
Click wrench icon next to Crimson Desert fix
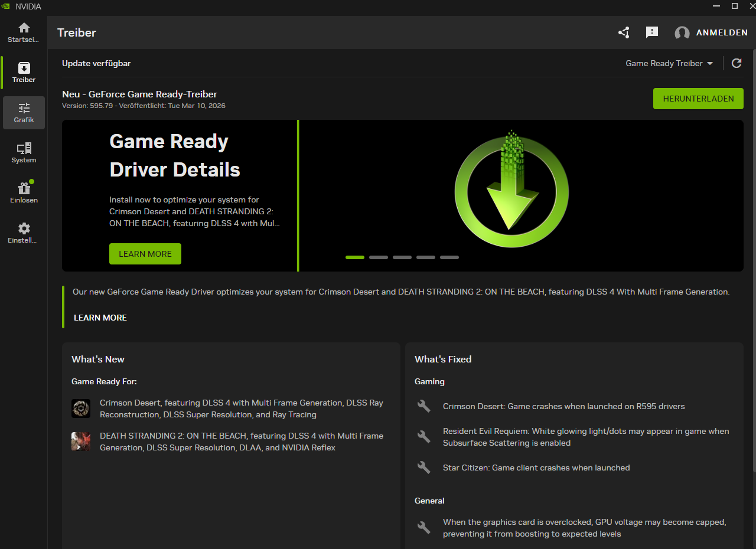tap(424, 406)
